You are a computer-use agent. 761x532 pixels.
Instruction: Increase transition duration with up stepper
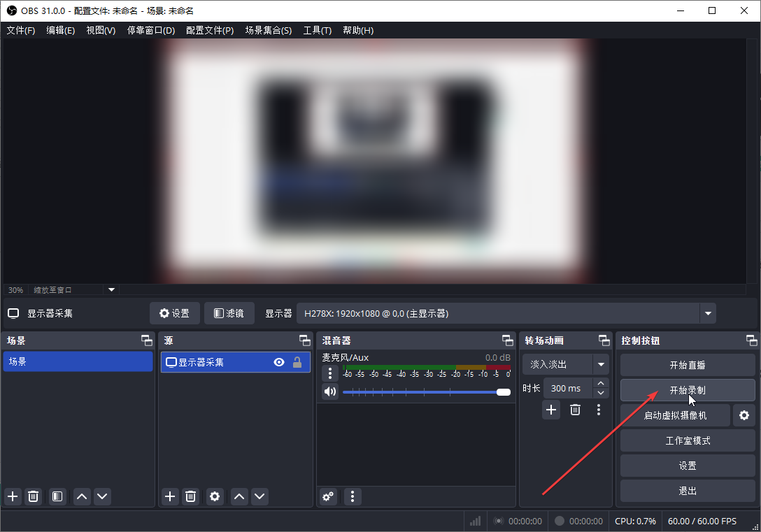coord(600,384)
